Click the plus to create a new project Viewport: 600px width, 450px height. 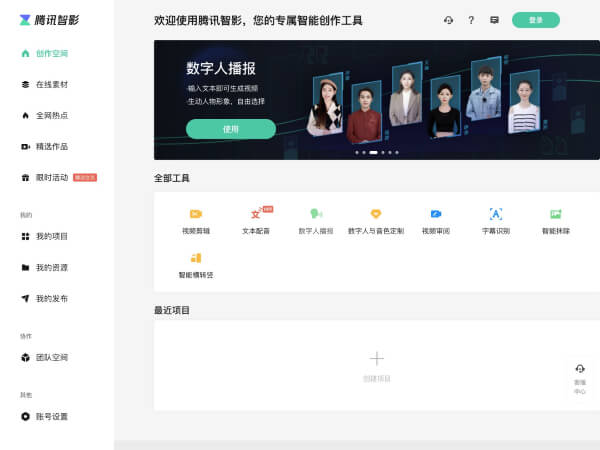(376, 358)
